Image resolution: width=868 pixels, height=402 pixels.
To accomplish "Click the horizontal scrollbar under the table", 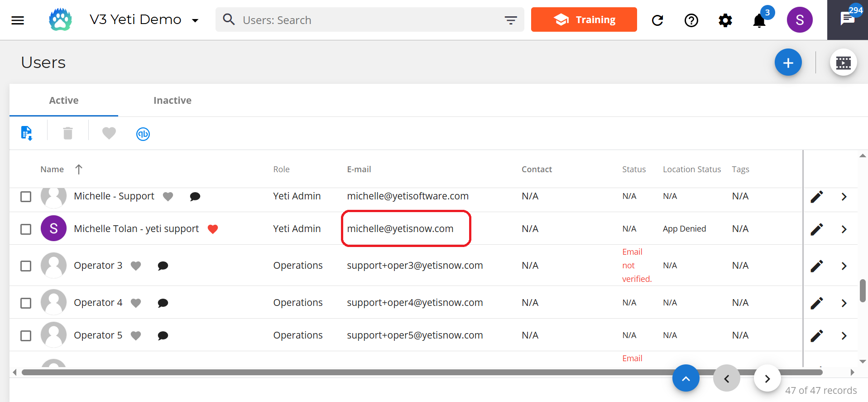I will click(422, 373).
